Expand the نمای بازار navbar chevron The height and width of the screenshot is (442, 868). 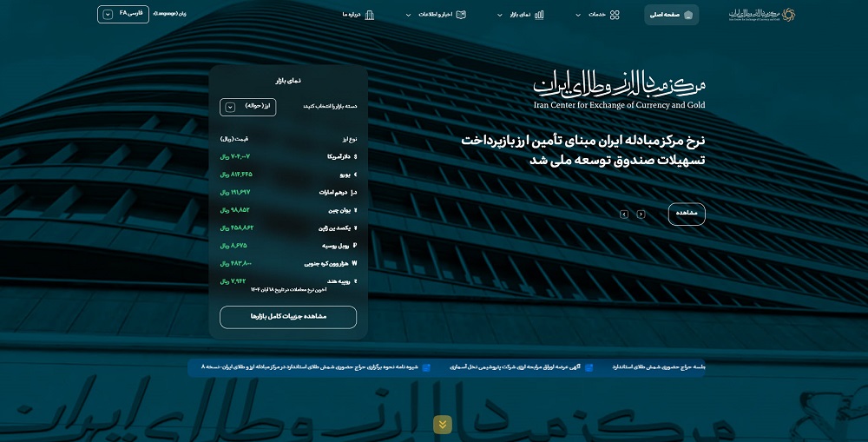click(499, 16)
